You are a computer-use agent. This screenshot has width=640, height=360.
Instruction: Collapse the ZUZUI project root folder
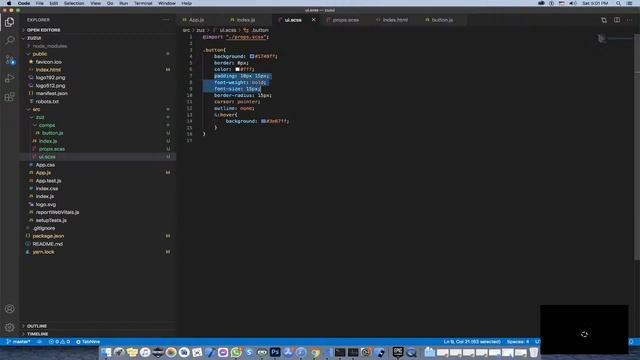coord(34,38)
